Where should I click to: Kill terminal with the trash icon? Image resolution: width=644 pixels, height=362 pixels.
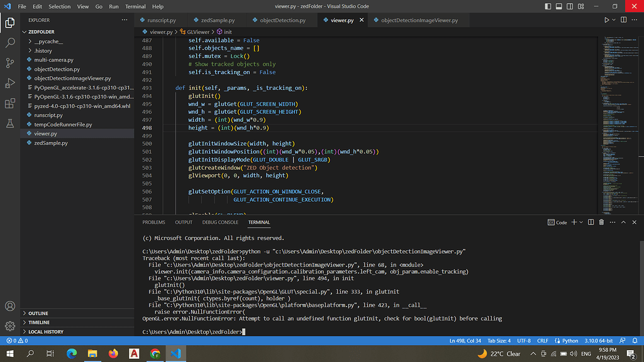coord(601,222)
